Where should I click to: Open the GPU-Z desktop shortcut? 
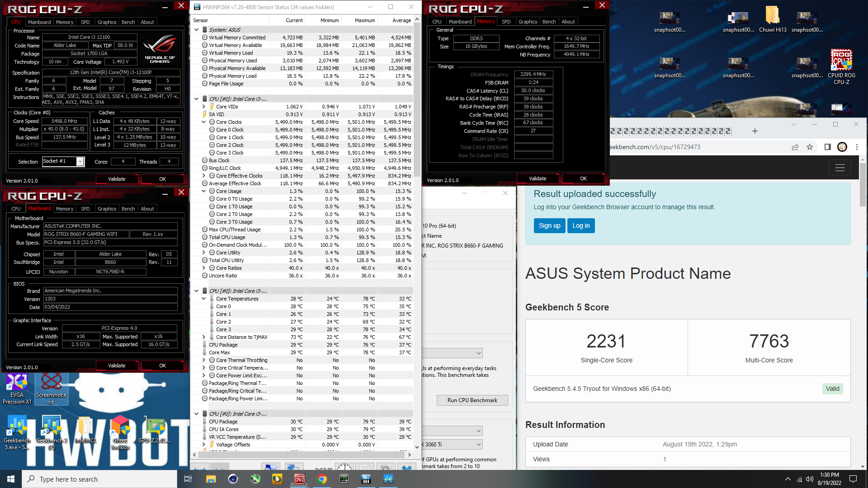(155, 430)
